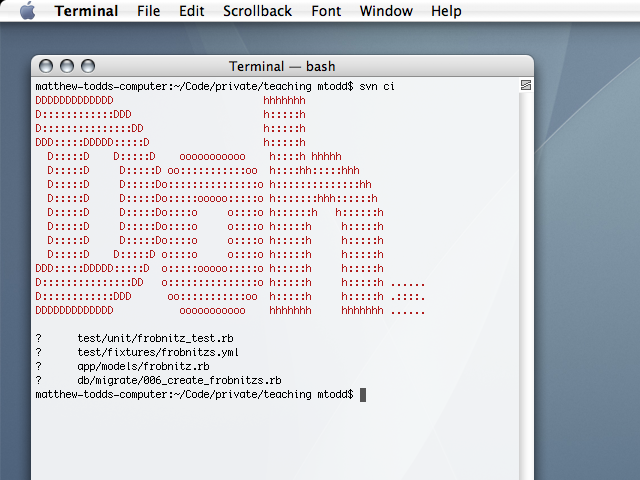This screenshot has height=480, width=640.
Task: Open the Edit menu
Action: click(191, 11)
